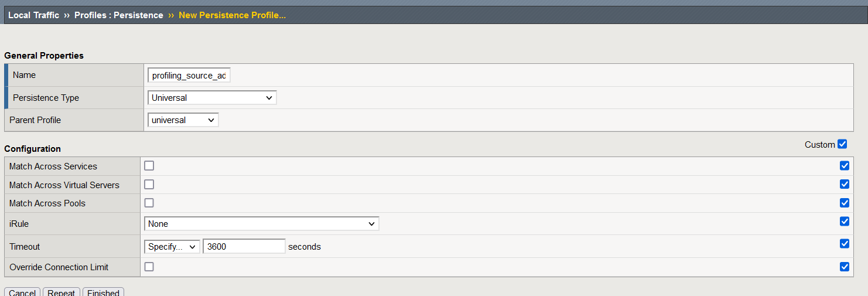Uncheck custom box for Match Across Pools
This screenshot has height=296, width=868.
click(845, 203)
